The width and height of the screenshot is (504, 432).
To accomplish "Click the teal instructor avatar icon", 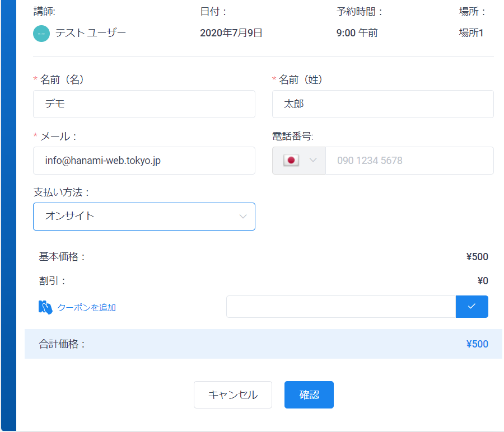I will [41, 34].
